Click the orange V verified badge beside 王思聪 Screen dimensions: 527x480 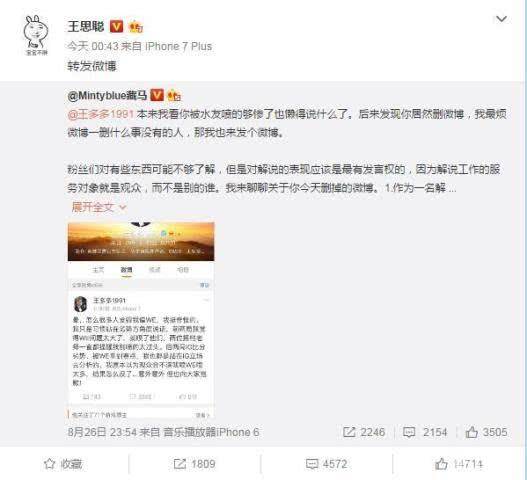click(x=117, y=26)
